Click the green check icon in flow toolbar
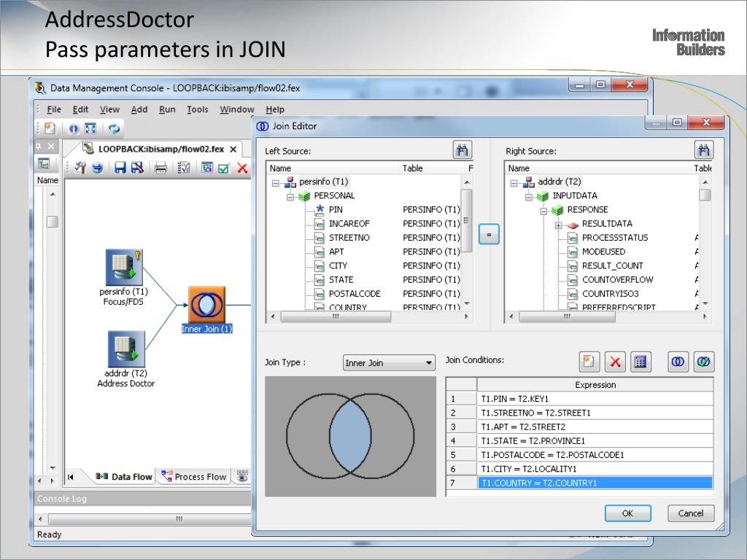Image resolution: width=747 pixels, height=560 pixels. point(223,168)
